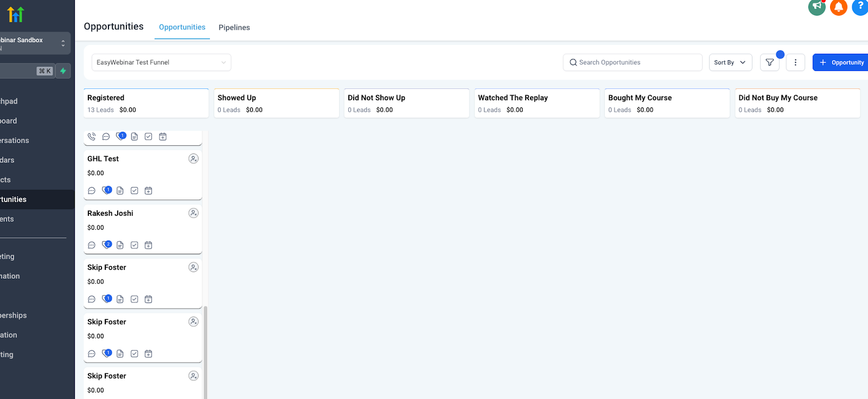Click the notification bell icon
This screenshot has width=868, height=399.
(838, 7)
